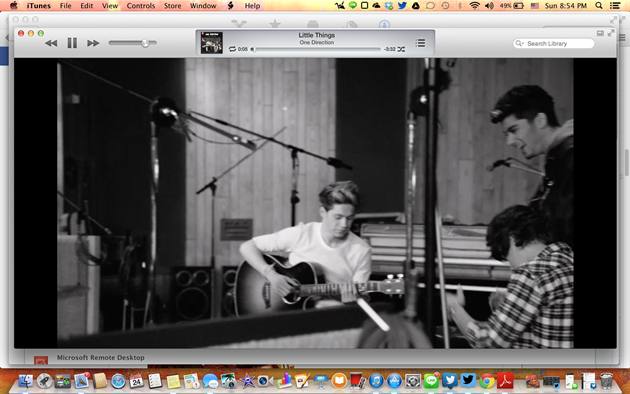Pause the playing song
Viewport: 630px width, 394px height.
[x=72, y=43]
